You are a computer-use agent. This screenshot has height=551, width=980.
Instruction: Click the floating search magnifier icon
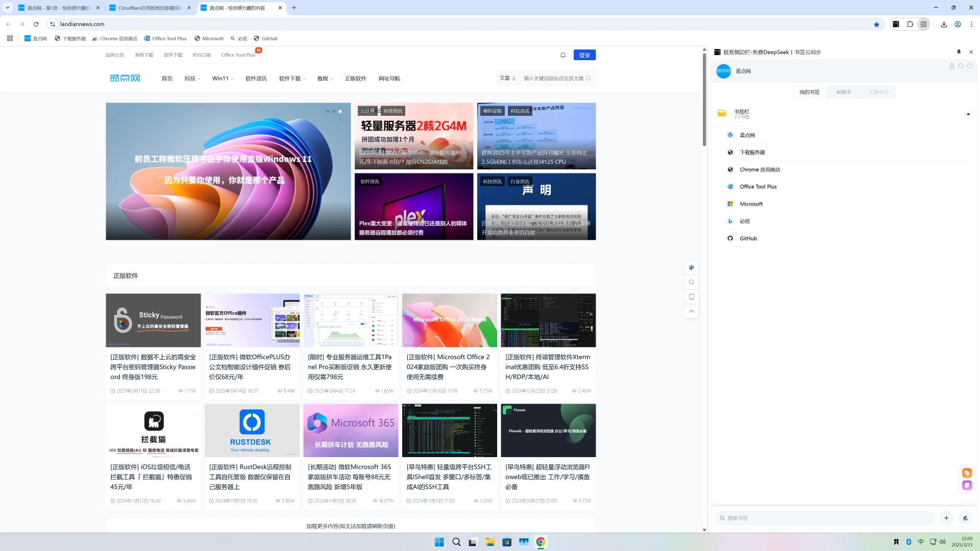[692, 282]
